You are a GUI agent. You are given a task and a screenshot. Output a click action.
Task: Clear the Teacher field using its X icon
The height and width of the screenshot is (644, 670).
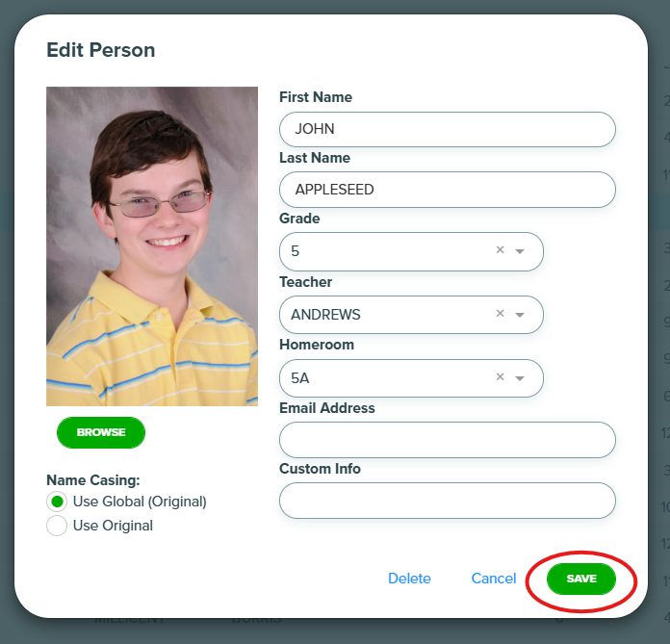(x=500, y=314)
